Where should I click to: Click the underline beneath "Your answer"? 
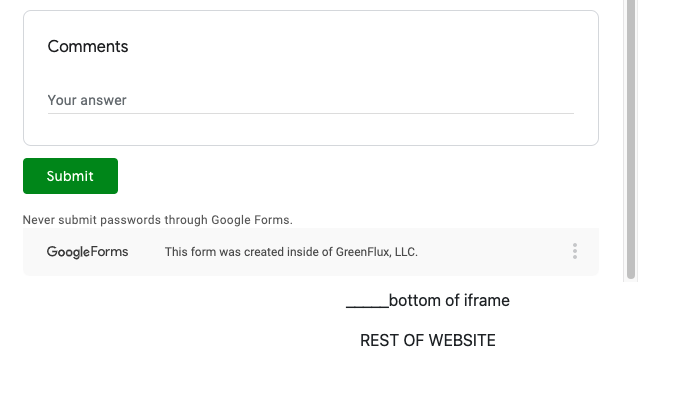point(310,113)
